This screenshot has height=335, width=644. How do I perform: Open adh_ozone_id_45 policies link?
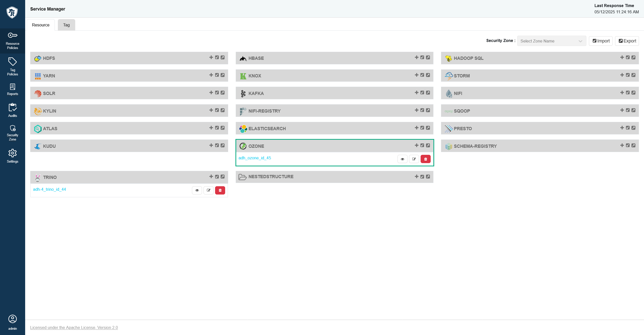click(x=255, y=158)
